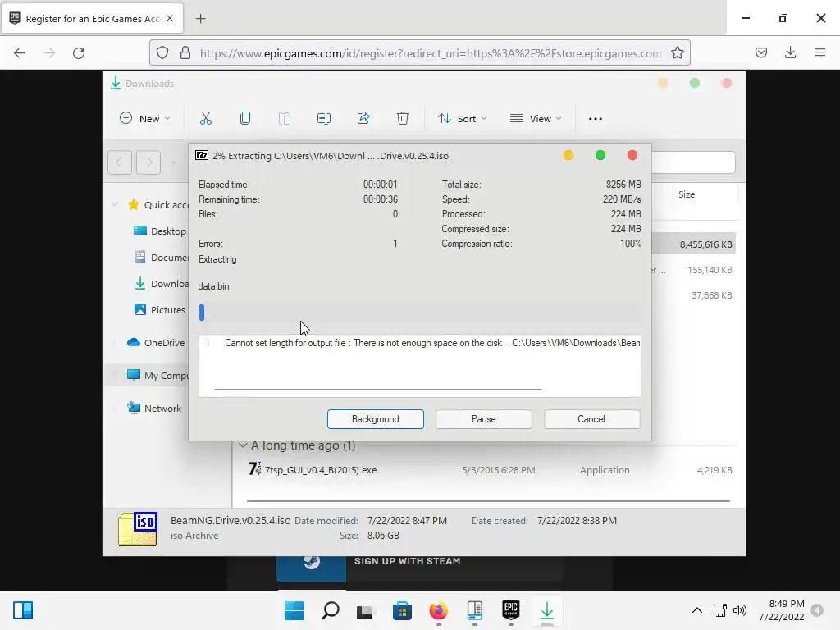Open the Sort dropdown
Image resolution: width=840 pixels, height=630 pixels.
[x=462, y=118]
